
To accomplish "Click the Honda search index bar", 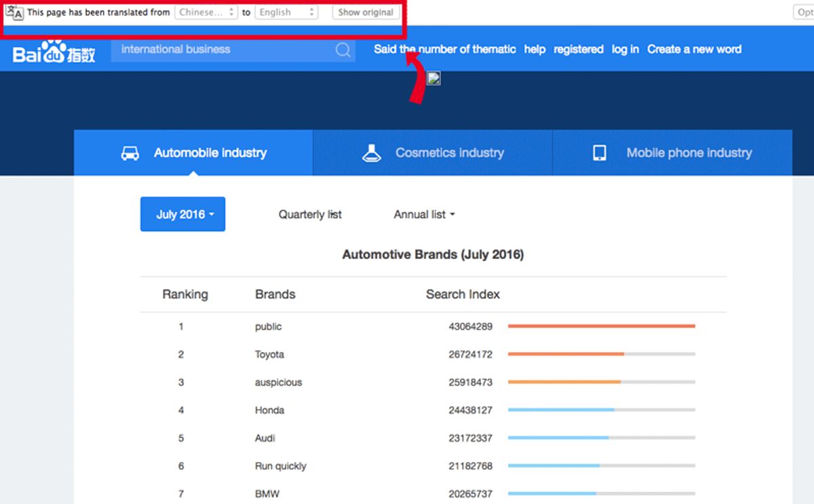I will [602, 410].
